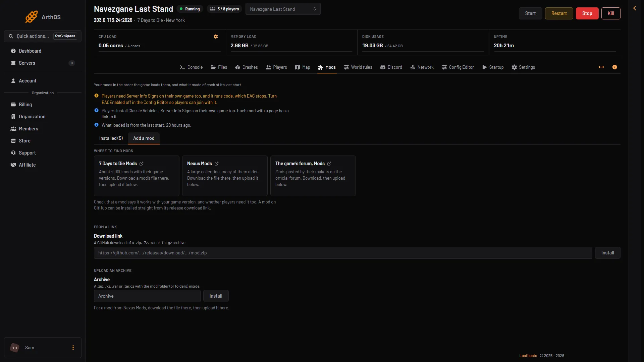Click the players count icon badge
The width and height of the screenshot is (644, 362).
coord(224,9)
